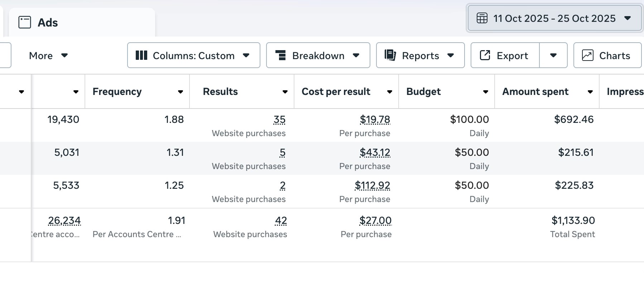Sort by the Frequency column header
Viewport: 644px width, 283px height.
coord(117,92)
